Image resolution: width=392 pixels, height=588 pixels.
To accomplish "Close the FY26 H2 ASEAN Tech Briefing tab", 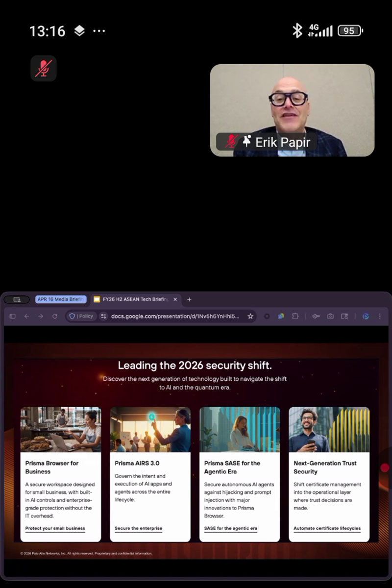I will coord(175,299).
